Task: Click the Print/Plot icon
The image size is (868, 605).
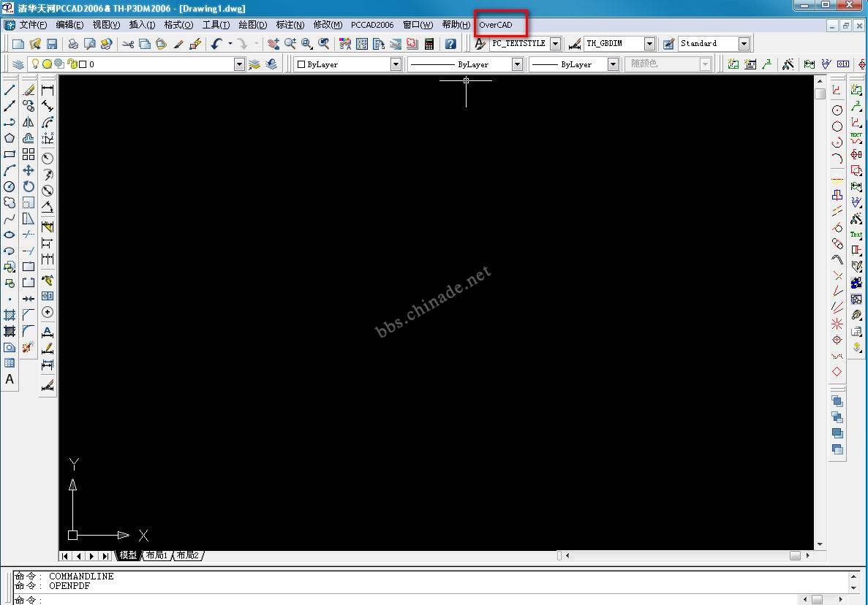Action: [x=73, y=44]
